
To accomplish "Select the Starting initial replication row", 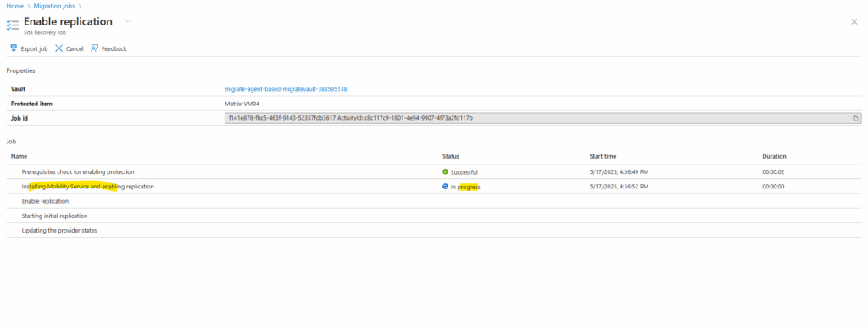I will [x=433, y=216].
